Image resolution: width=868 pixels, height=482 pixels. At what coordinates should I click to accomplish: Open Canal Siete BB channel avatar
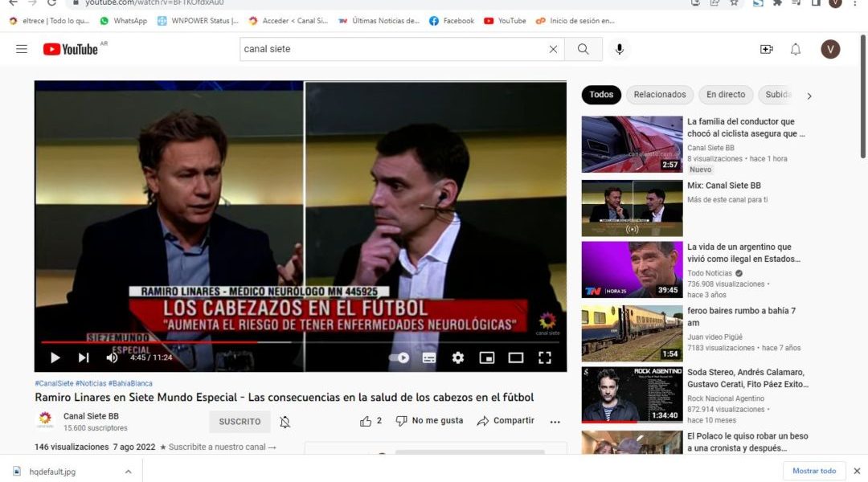click(45, 419)
